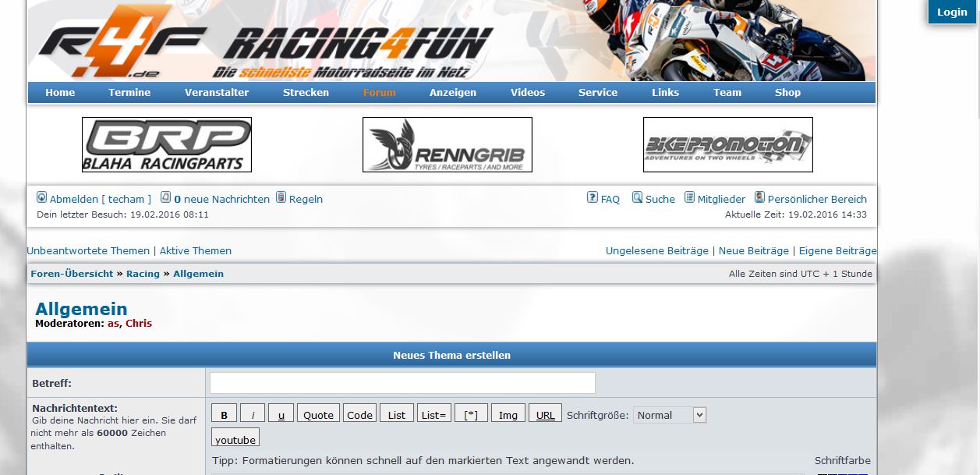The width and height of the screenshot is (980, 475).
Task: Open the BRP Blaha Racingparts banner
Action: pyautogui.click(x=167, y=144)
